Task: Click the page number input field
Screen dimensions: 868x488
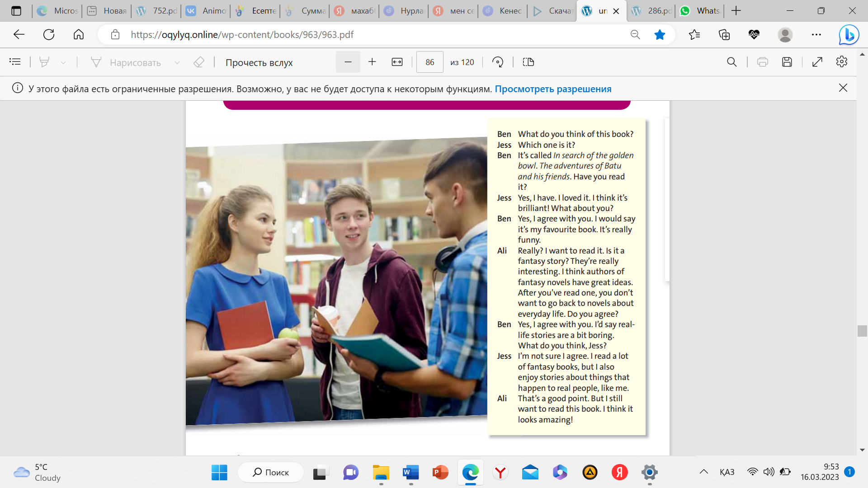Action: 429,62
